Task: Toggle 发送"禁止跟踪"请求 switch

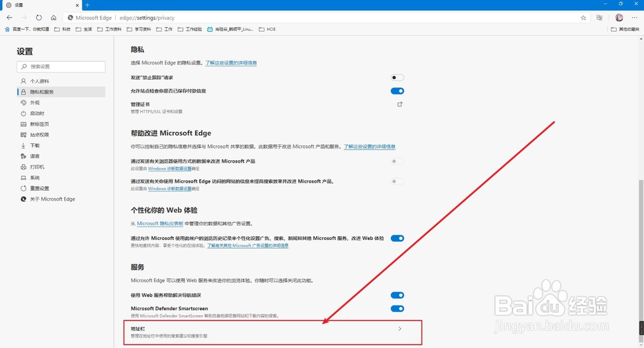Action: point(397,78)
